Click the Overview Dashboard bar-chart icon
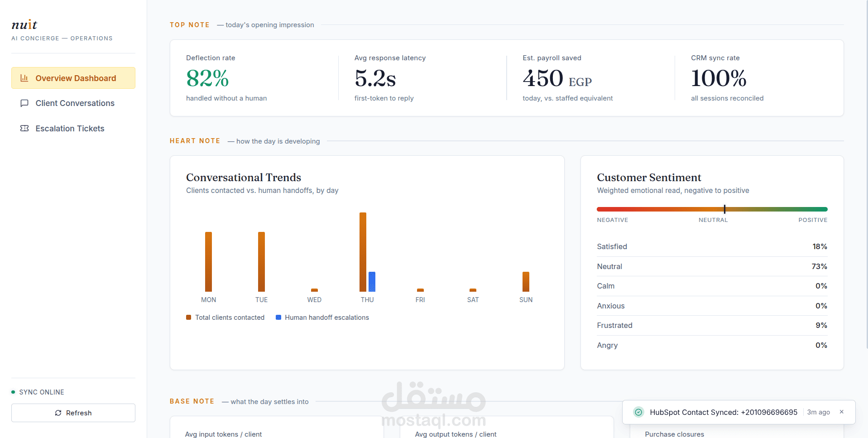Image resolution: width=868 pixels, height=438 pixels. (x=24, y=78)
